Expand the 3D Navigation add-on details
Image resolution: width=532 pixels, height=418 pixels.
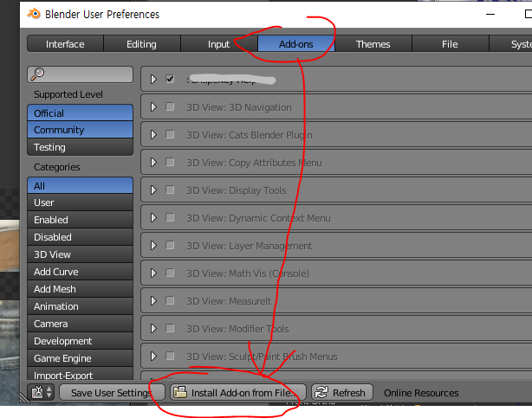click(x=153, y=106)
